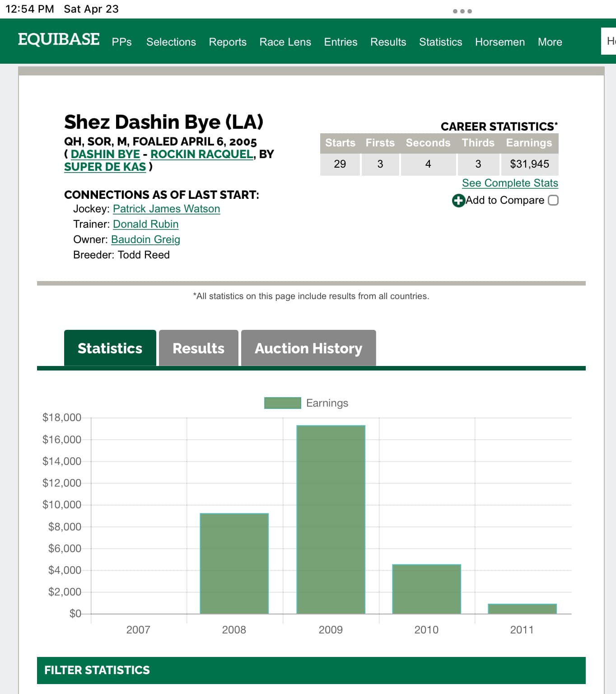Screen dimensions: 616x694
Task: Check the Add to Compare checkbox
Action: coord(553,200)
